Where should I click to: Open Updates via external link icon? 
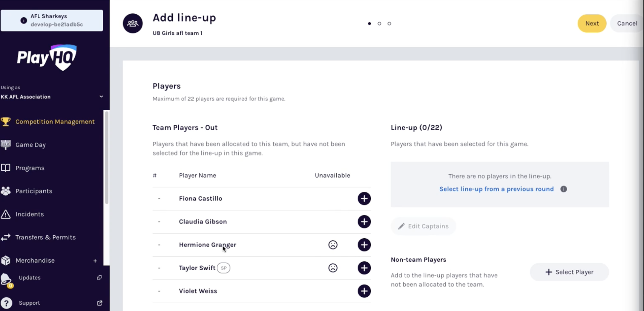tap(99, 278)
